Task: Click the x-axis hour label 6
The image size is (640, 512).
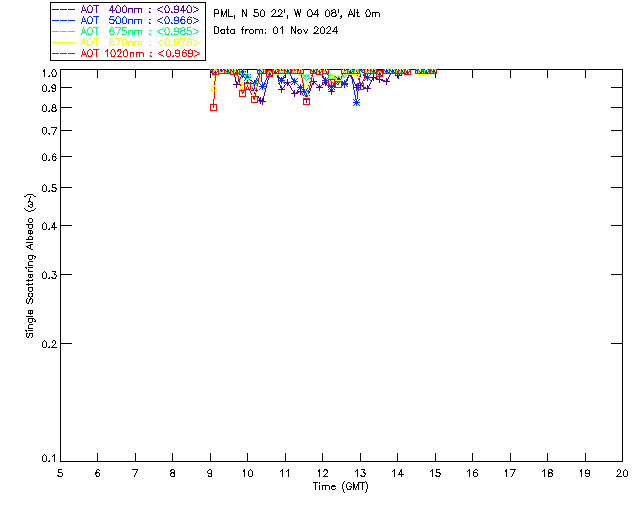Action: pyautogui.click(x=98, y=473)
